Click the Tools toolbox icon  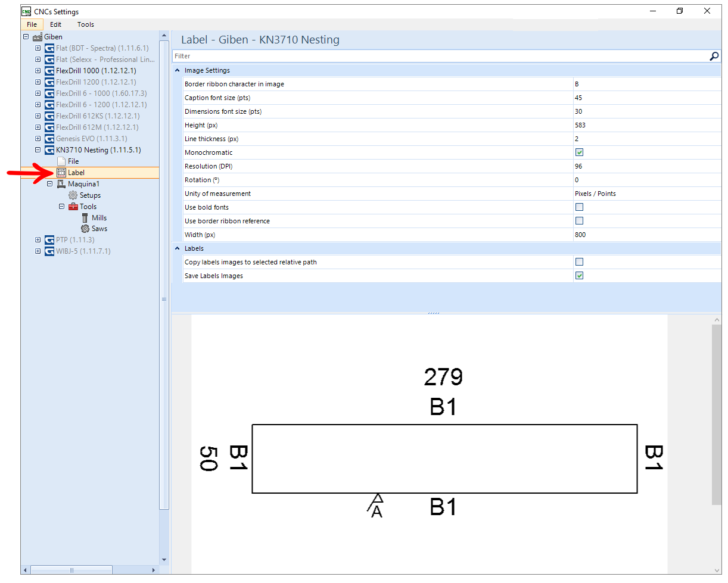[x=73, y=207]
